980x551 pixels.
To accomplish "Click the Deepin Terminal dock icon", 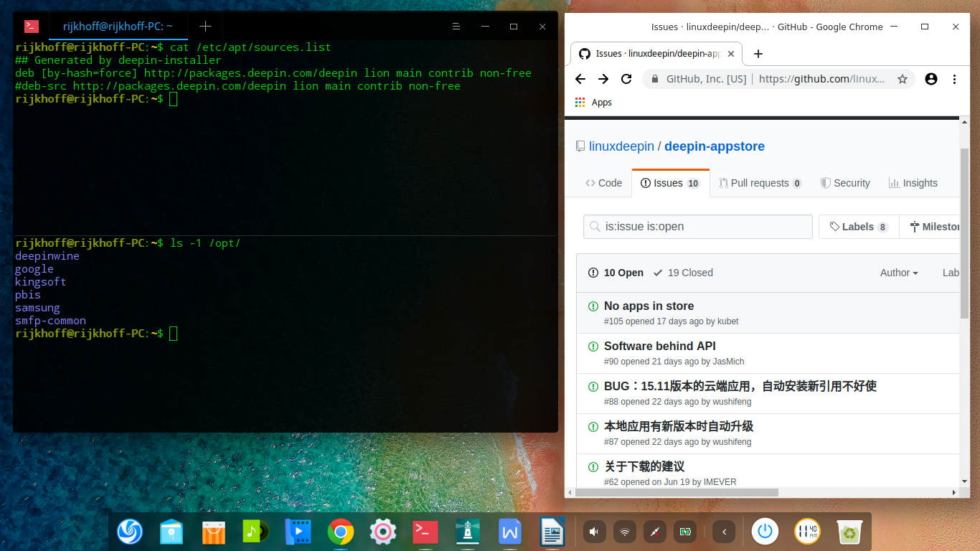I will click(x=425, y=532).
